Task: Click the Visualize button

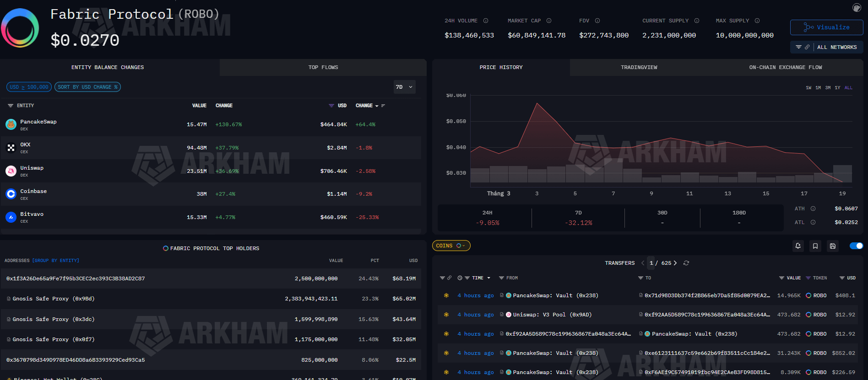Action: (x=826, y=27)
